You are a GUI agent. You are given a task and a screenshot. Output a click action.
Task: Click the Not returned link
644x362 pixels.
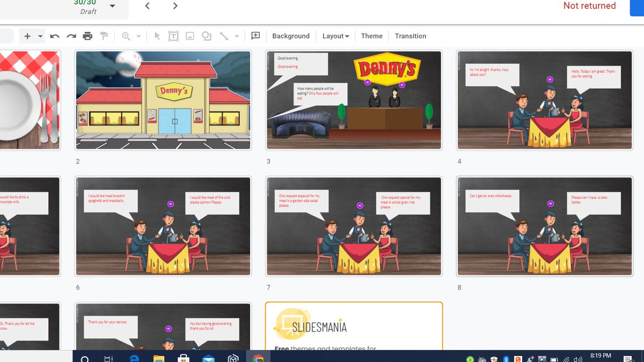point(589,6)
